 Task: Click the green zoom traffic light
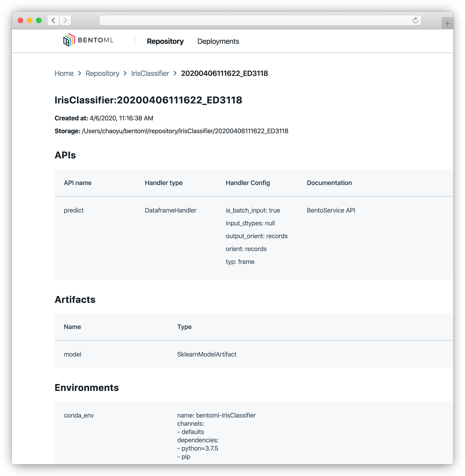point(39,20)
